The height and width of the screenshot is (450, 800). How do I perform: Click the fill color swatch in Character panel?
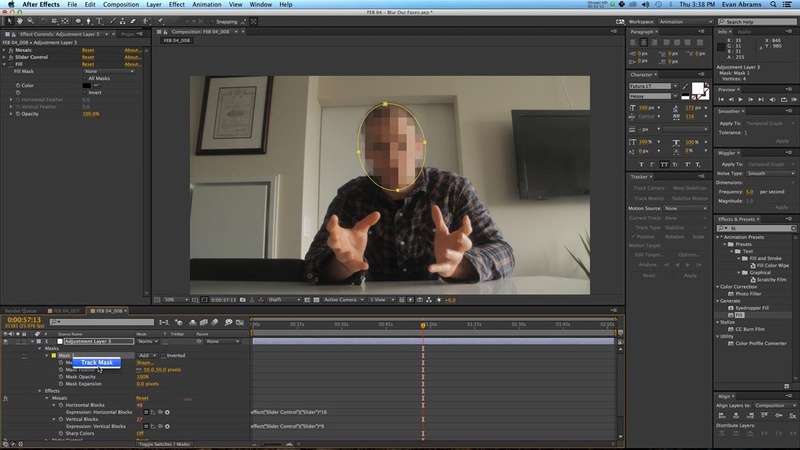(698, 89)
